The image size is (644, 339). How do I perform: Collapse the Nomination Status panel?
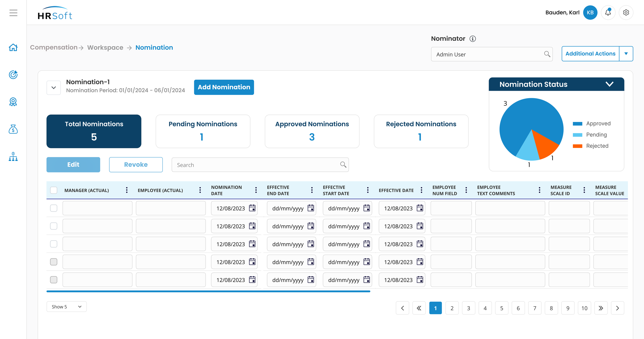tap(609, 84)
